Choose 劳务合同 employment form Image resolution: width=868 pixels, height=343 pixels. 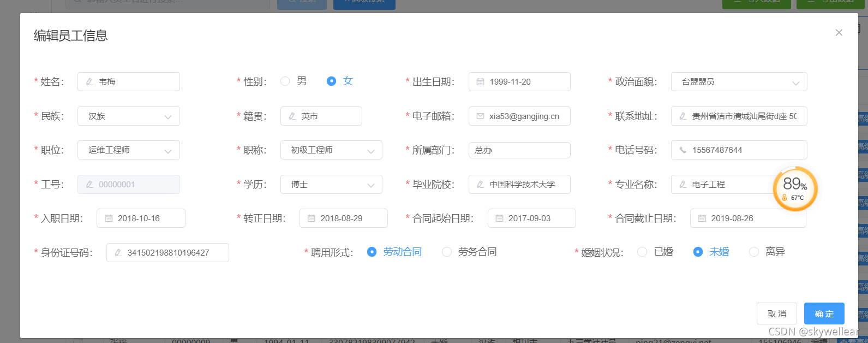[447, 252]
